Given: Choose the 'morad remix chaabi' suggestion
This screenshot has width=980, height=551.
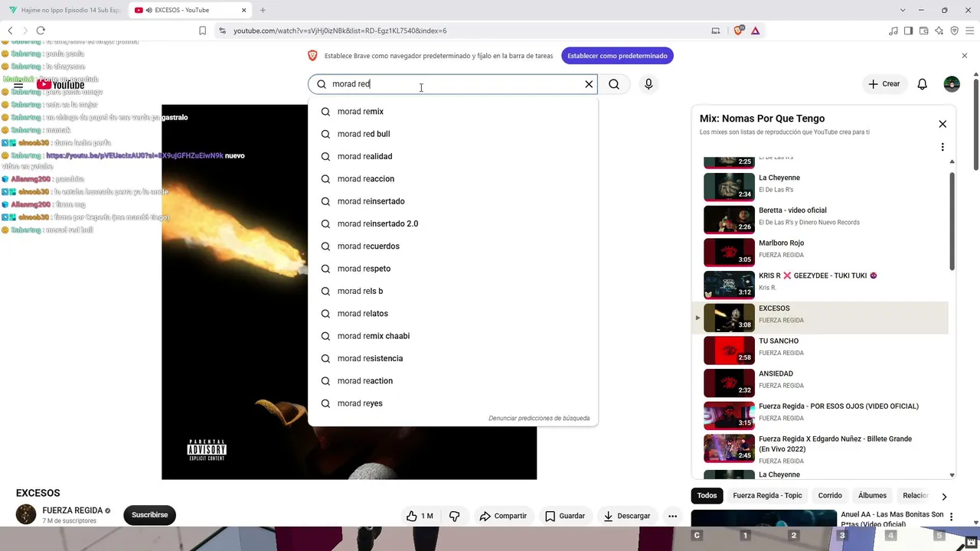Looking at the screenshot, I should (x=452, y=336).
